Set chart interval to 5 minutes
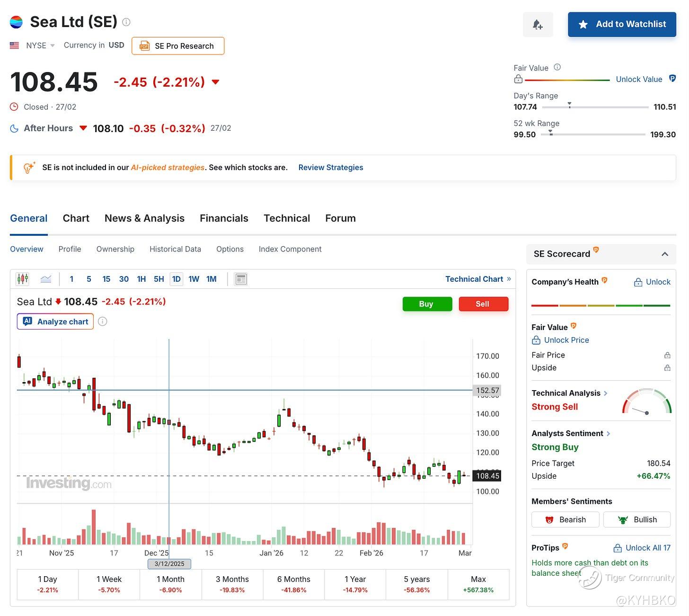The image size is (689, 616). coord(89,279)
